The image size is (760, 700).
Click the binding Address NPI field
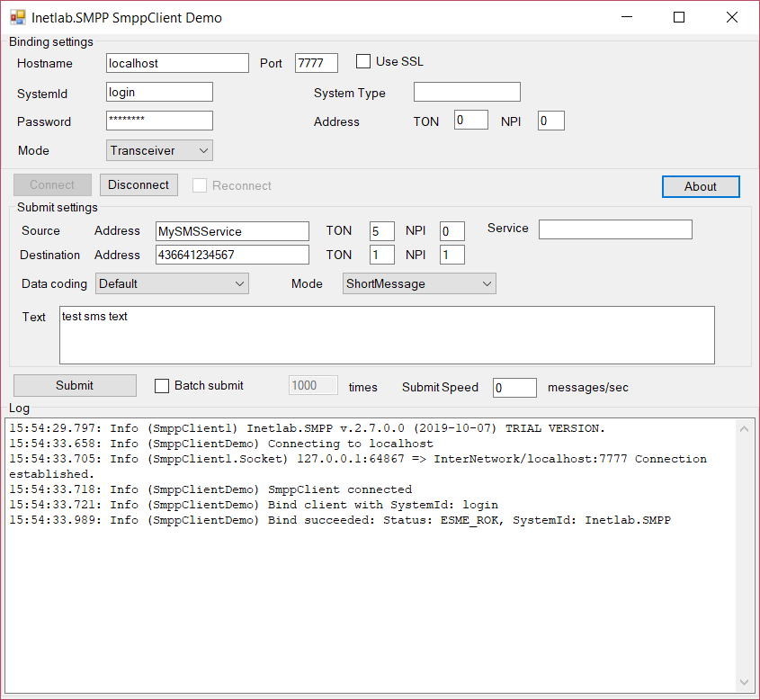click(551, 121)
